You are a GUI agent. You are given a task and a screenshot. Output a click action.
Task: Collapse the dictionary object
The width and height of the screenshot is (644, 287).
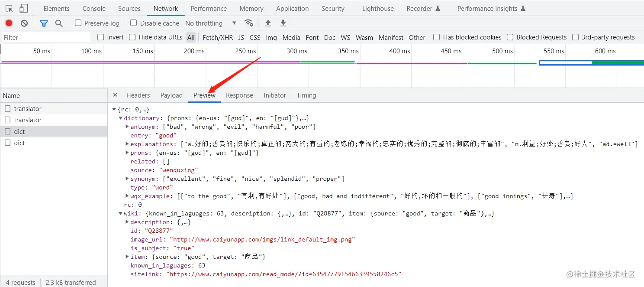click(121, 118)
